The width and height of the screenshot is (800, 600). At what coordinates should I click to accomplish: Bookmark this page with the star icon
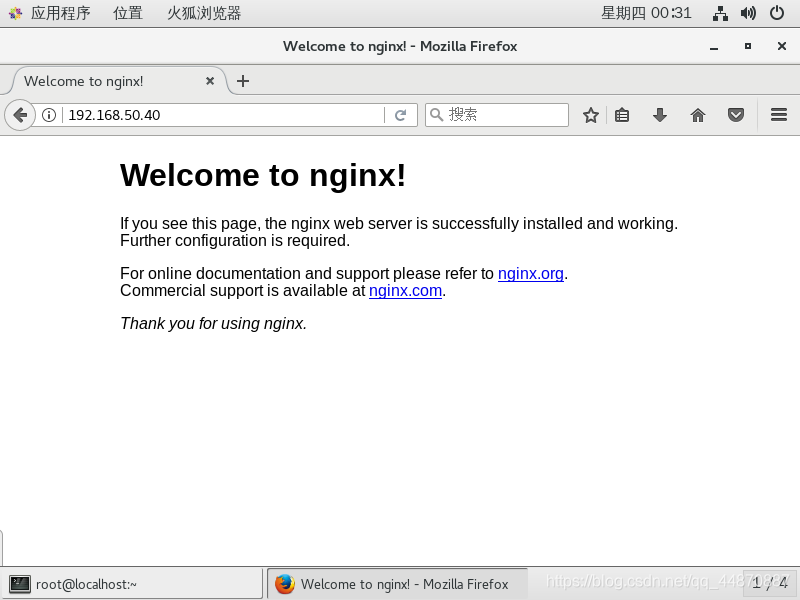tap(591, 115)
